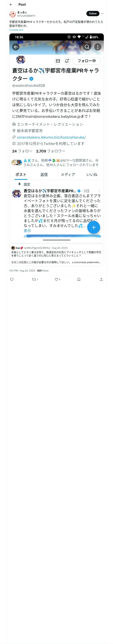This screenshot has height=644, width=113.
Task: Go back using the Post arrow
Action: tap(11, 5)
